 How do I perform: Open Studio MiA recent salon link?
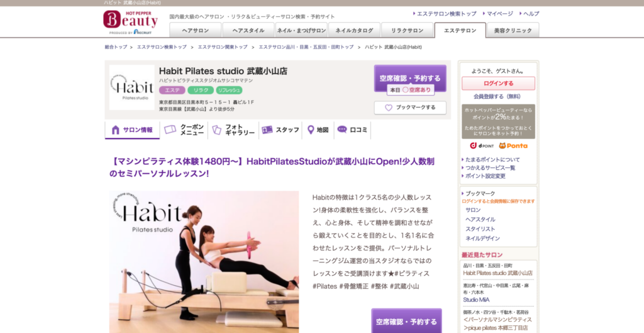[x=476, y=300]
